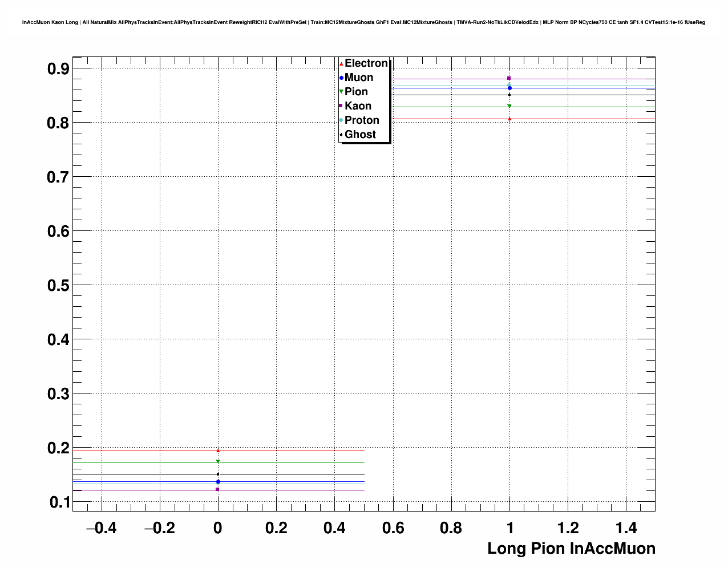Select the Kaon legend label

click(358, 106)
